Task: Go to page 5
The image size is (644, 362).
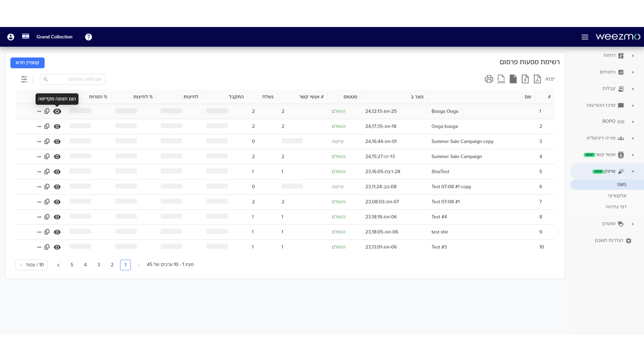Action: click(72, 265)
